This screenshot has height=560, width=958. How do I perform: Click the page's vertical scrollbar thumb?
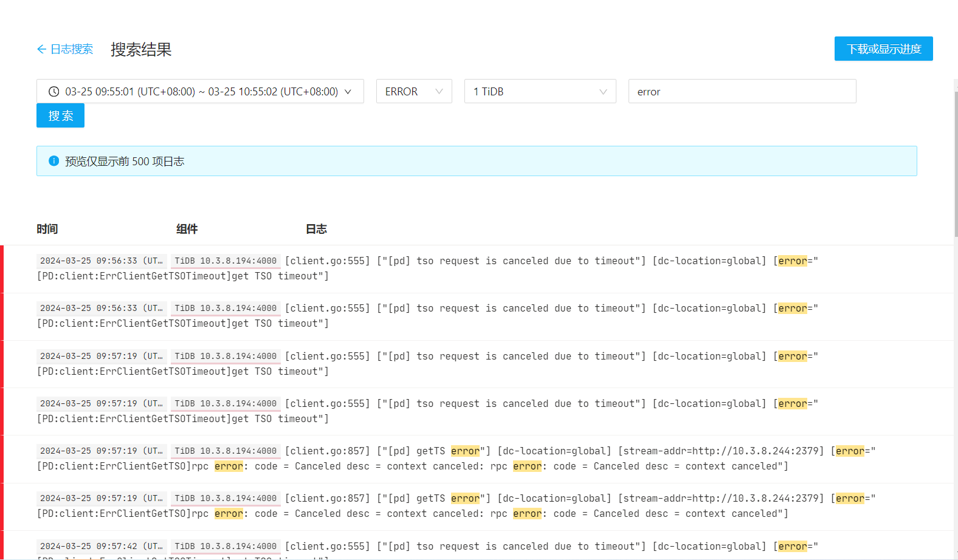point(956,164)
